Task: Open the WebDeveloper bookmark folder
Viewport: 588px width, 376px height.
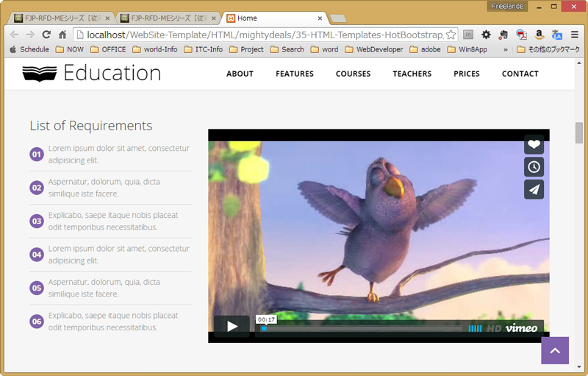Action: pyautogui.click(x=374, y=49)
